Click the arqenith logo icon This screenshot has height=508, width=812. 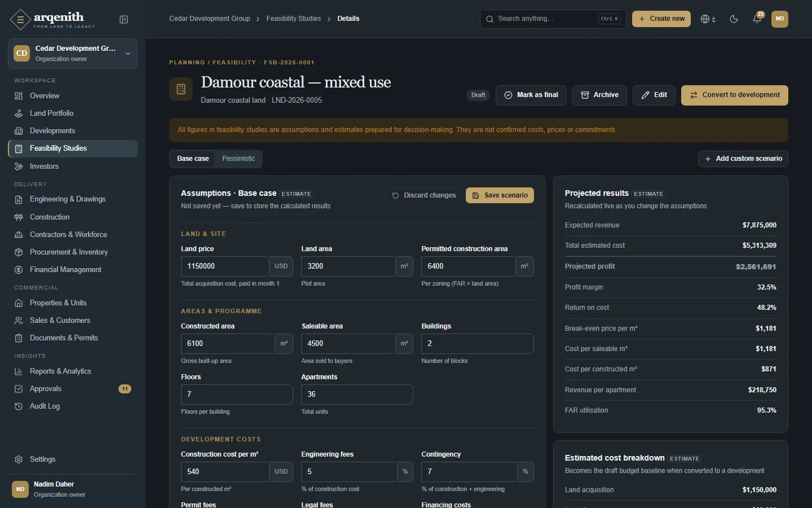[20, 20]
